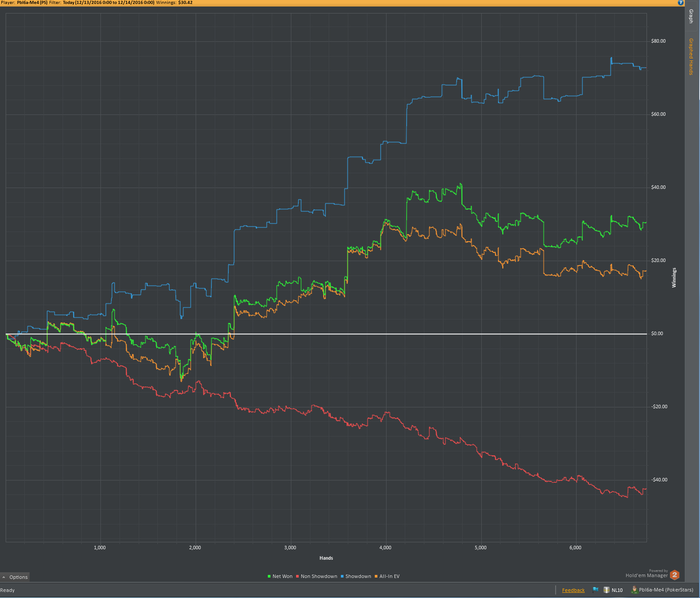Switch to the Graph side tab
The width and height of the screenshot is (700, 598).
(691, 17)
